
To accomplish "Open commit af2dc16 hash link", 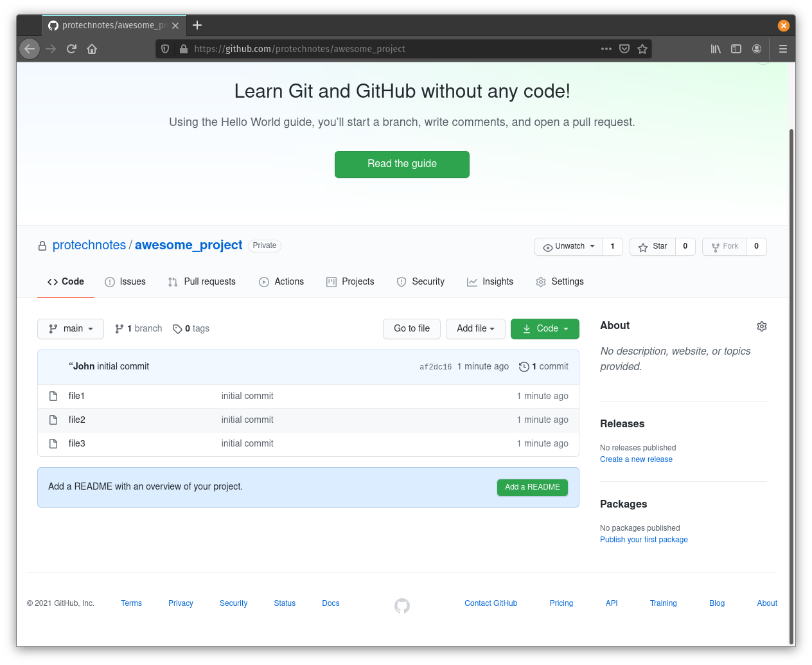I will tap(436, 367).
